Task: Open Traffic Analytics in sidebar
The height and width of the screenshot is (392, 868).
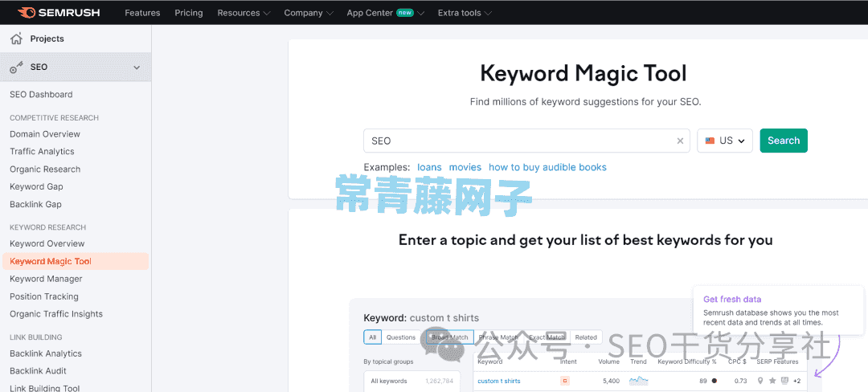Action: click(42, 152)
